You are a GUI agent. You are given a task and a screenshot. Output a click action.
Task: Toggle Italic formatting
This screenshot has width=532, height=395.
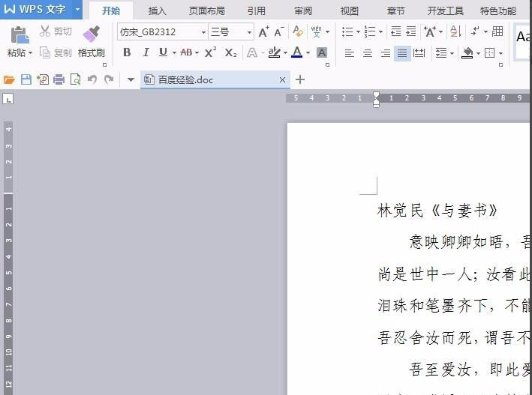[x=146, y=52]
